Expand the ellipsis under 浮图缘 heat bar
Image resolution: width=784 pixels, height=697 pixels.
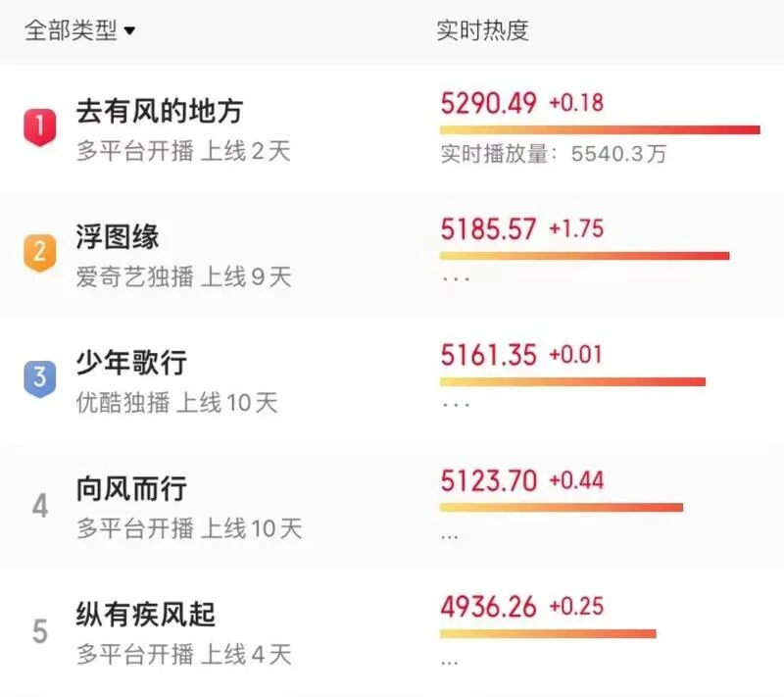pyautogui.click(x=456, y=278)
